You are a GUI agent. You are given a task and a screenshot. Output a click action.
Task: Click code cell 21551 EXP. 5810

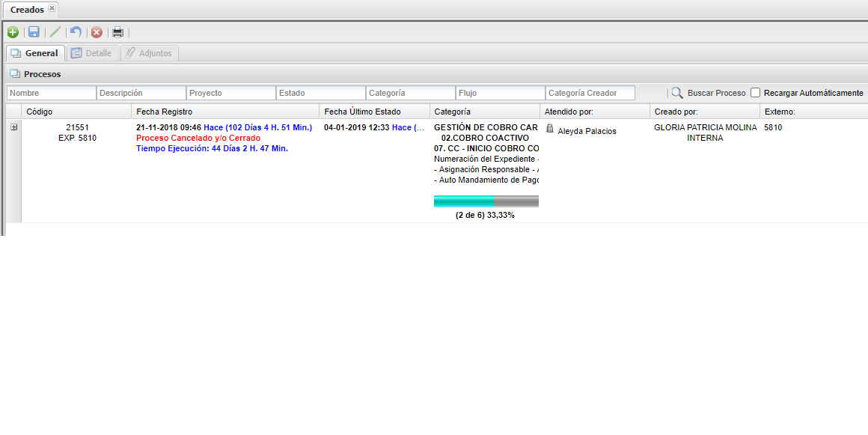point(77,133)
